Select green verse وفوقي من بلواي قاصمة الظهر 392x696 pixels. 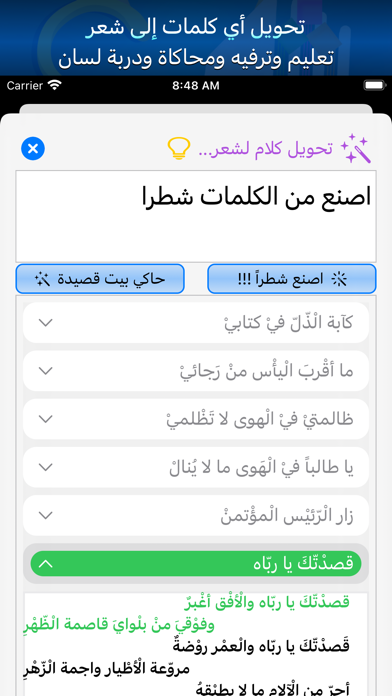[x=119, y=625]
